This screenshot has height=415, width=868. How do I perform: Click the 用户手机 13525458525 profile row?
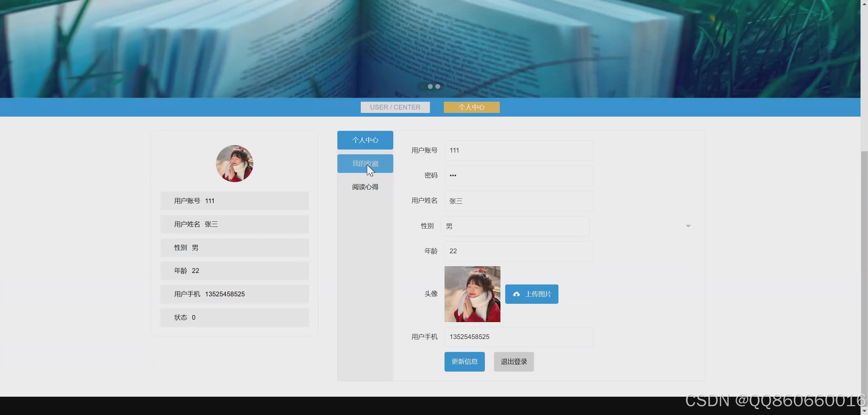coord(235,294)
